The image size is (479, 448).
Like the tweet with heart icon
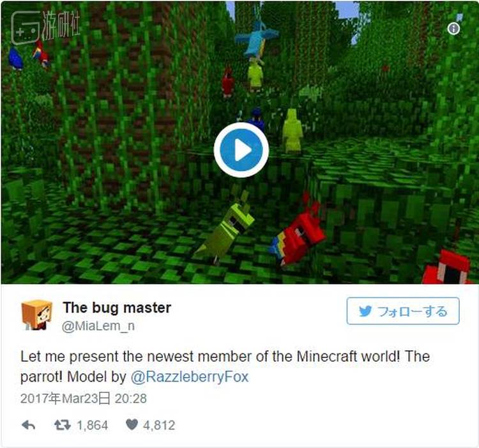click(132, 424)
